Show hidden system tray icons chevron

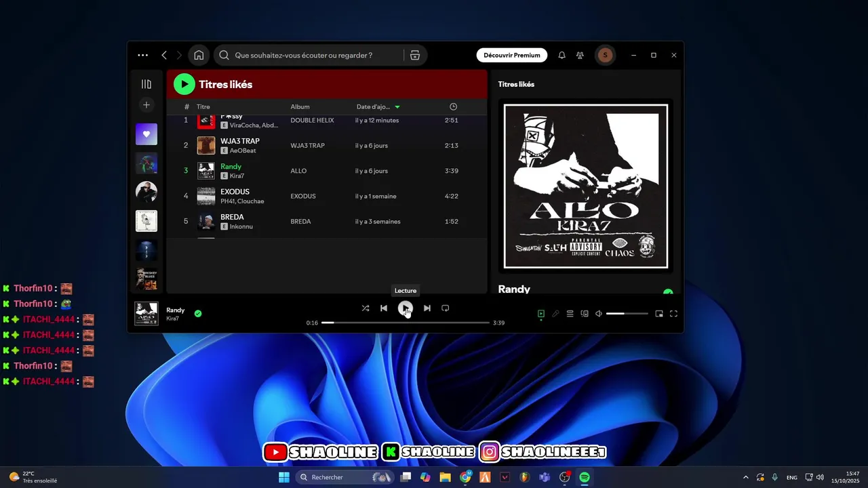(x=746, y=477)
